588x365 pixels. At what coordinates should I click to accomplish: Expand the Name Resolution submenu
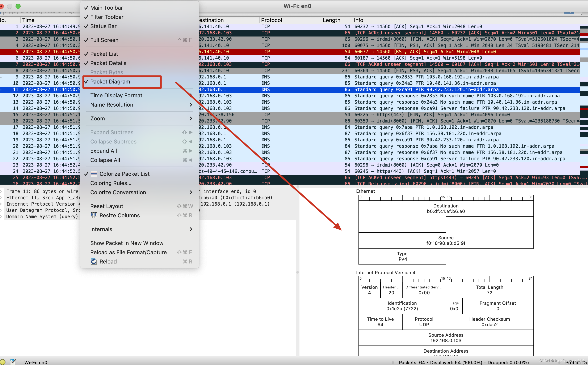click(x=112, y=105)
